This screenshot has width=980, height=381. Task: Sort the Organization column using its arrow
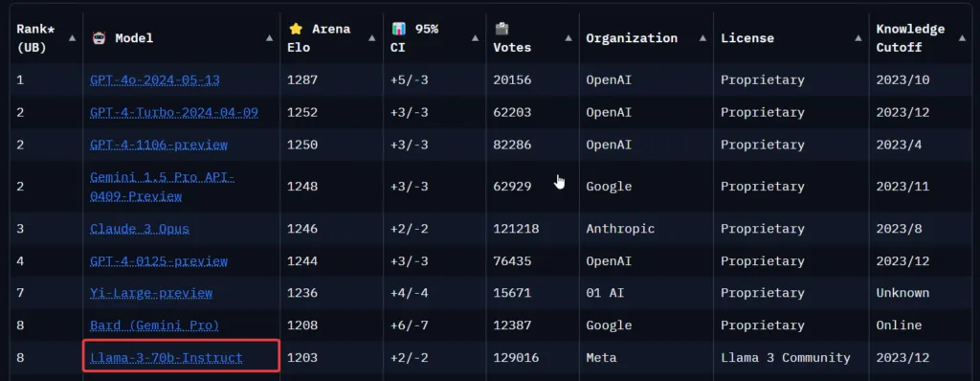(x=702, y=38)
